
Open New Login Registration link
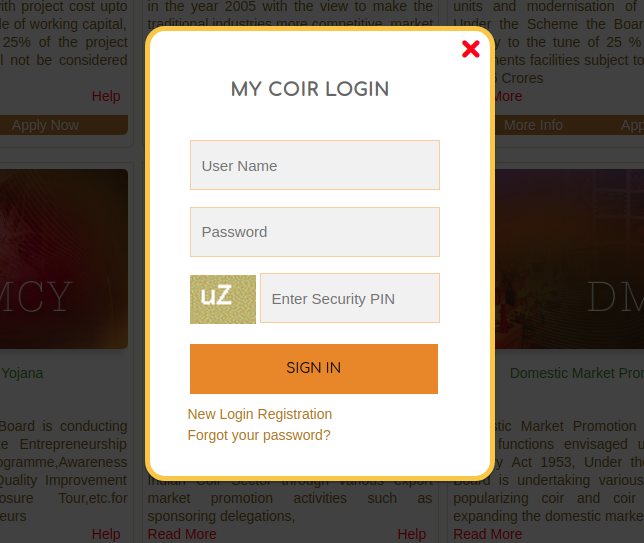(260, 414)
